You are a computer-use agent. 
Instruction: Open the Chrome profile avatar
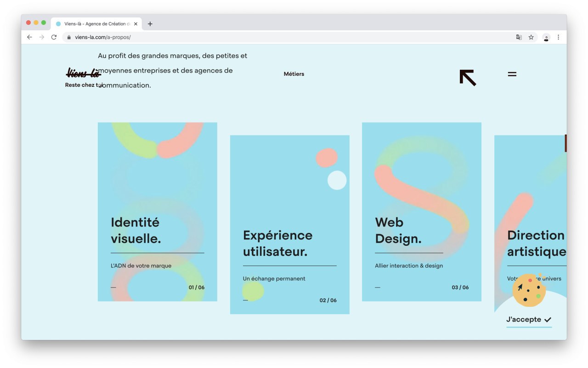546,37
